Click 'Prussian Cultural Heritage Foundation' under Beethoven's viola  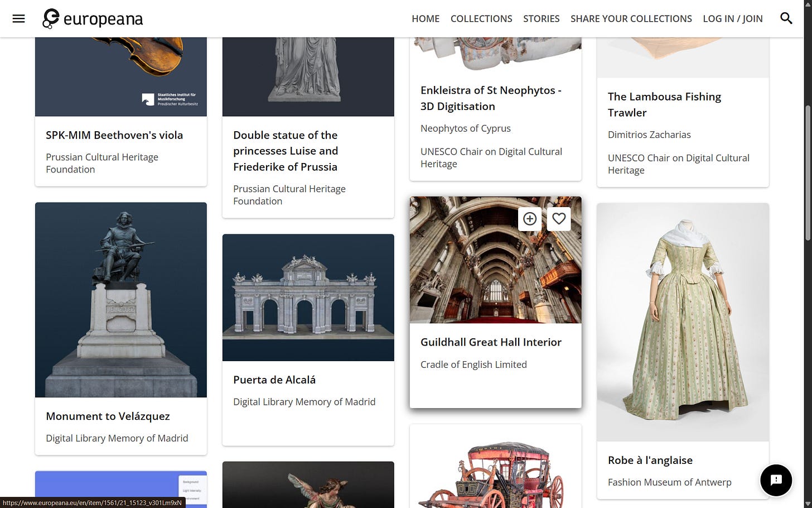click(x=102, y=163)
